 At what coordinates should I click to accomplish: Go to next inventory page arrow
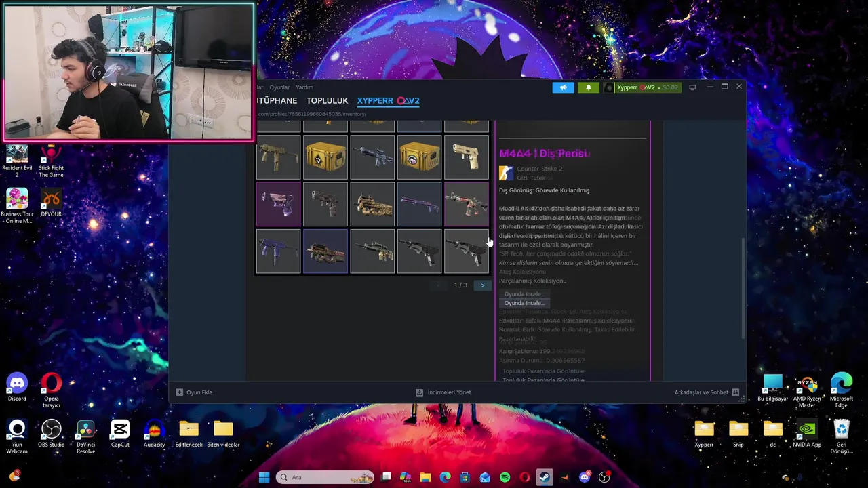pos(482,285)
